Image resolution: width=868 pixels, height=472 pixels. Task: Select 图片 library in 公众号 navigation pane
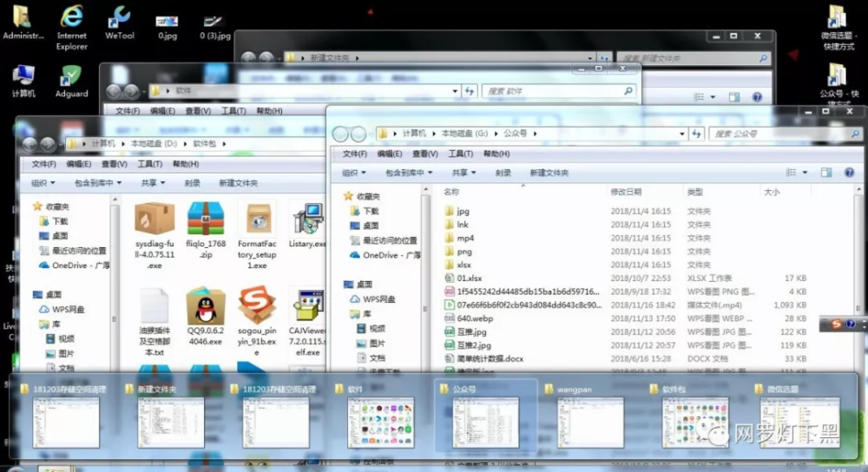(x=371, y=343)
